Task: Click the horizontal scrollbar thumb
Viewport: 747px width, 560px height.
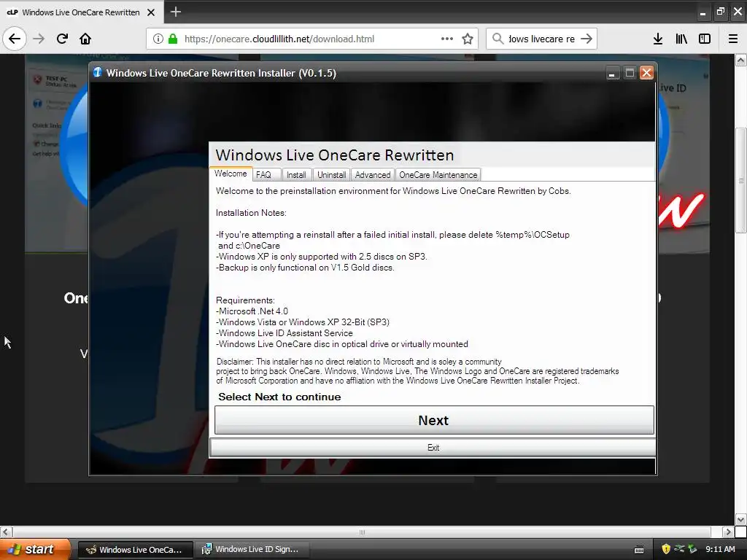Action: pos(362,532)
